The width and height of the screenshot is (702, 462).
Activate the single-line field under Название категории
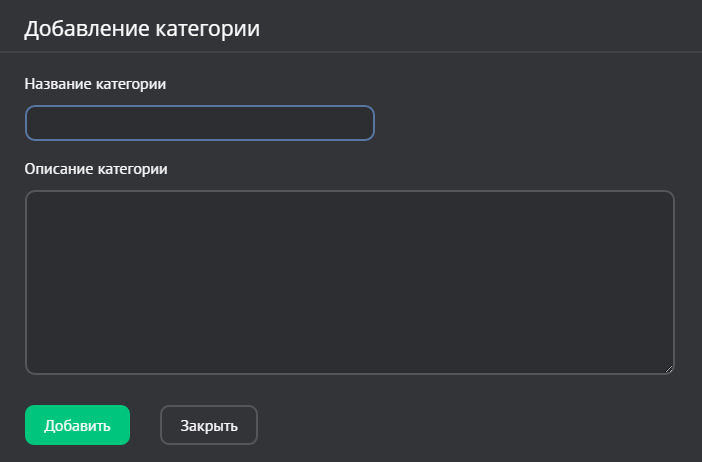(200, 123)
